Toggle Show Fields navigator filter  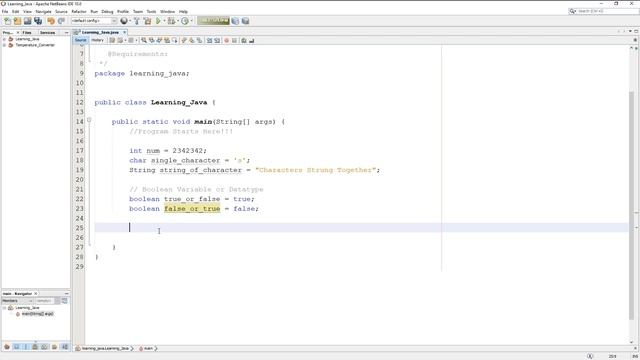coord(16,347)
